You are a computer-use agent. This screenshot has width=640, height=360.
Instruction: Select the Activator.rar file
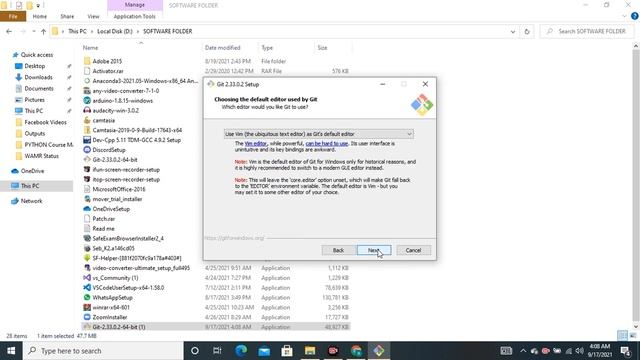tap(108, 71)
